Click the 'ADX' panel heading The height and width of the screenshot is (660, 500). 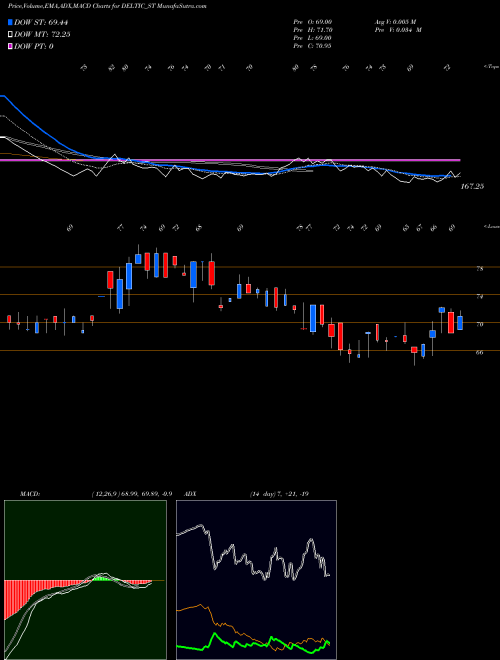[190, 494]
